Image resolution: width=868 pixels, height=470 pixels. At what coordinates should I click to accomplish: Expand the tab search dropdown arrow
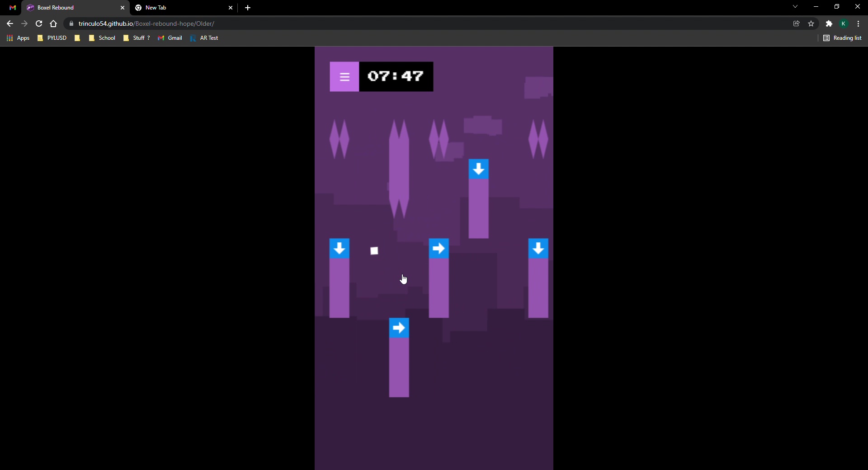point(795,7)
